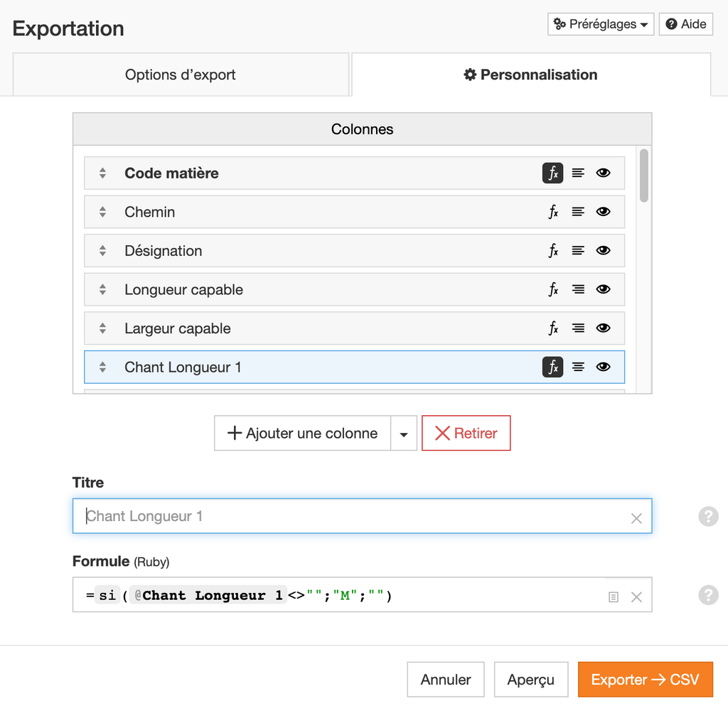Screen dimensions: 728x713
Task: Click fx icon on Largeur capable row
Action: 552,328
